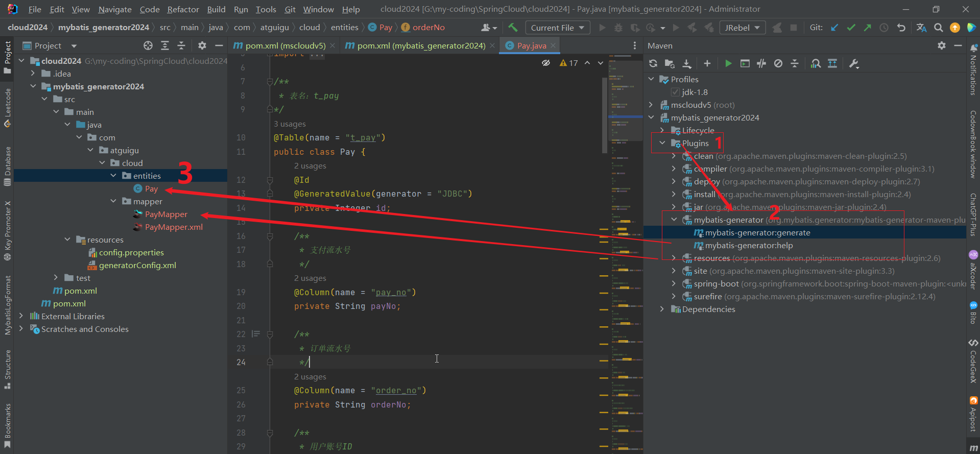Open Maven panel gear options
The width and height of the screenshot is (980, 454).
click(x=942, y=45)
